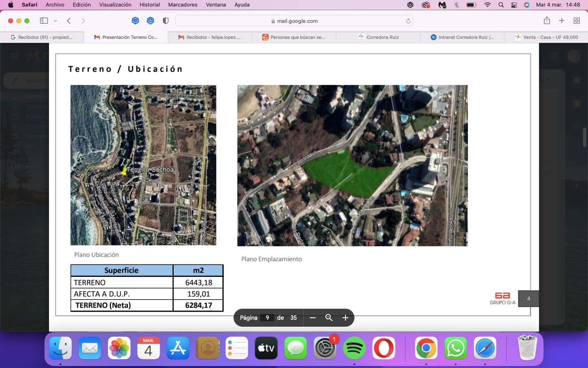Zoom out with the minus button
Screen dimensions: 588x368
tap(313, 318)
